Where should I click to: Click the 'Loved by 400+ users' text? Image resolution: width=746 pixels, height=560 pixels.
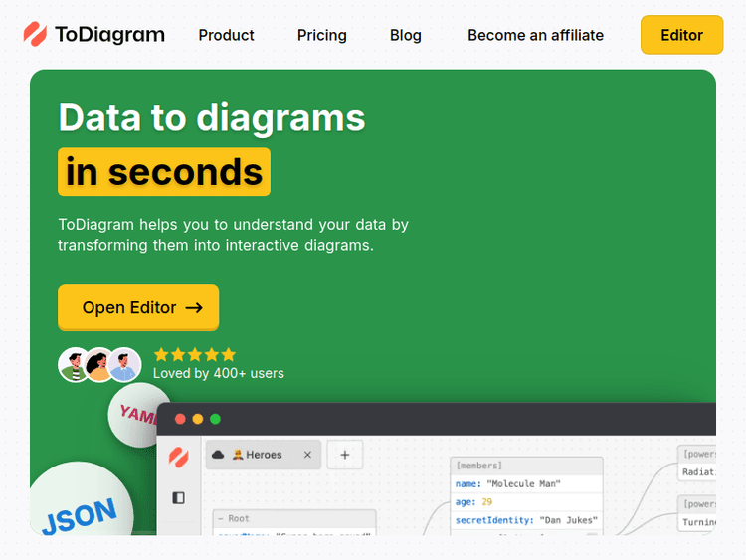[x=219, y=373]
